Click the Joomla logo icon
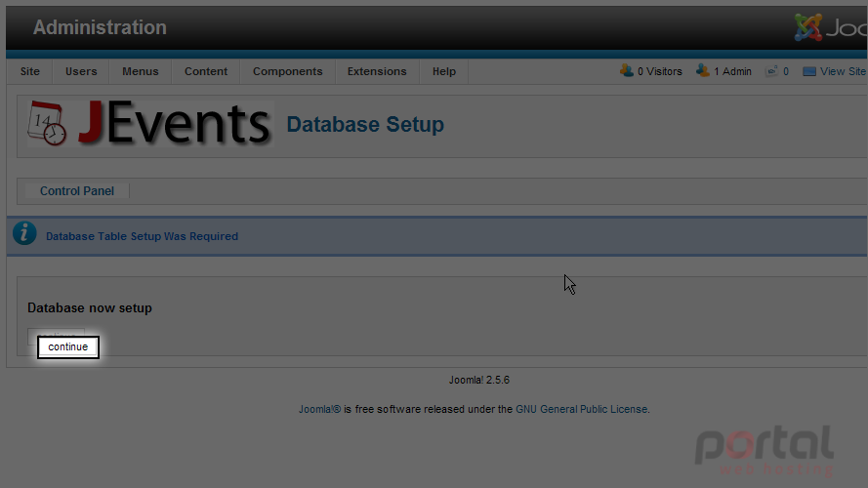Viewport: 868px width, 488px height. click(x=808, y=27)
